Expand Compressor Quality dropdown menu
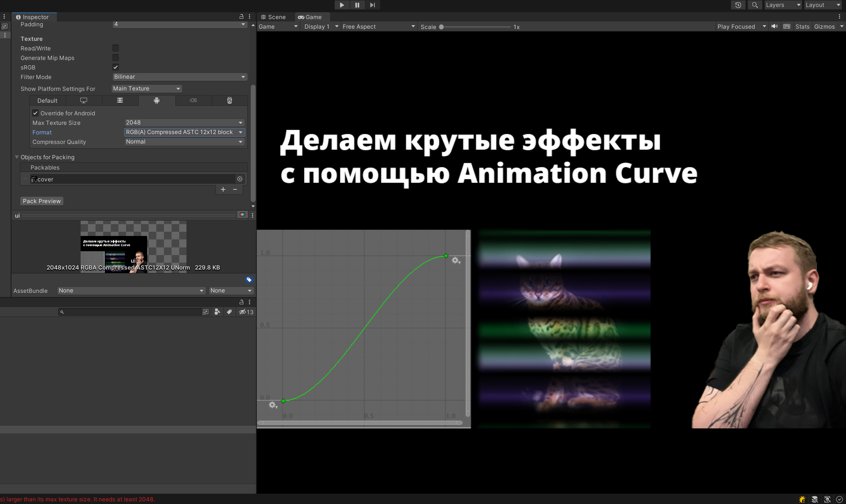This screenshot has width=846, height=504. pos(183,142)
